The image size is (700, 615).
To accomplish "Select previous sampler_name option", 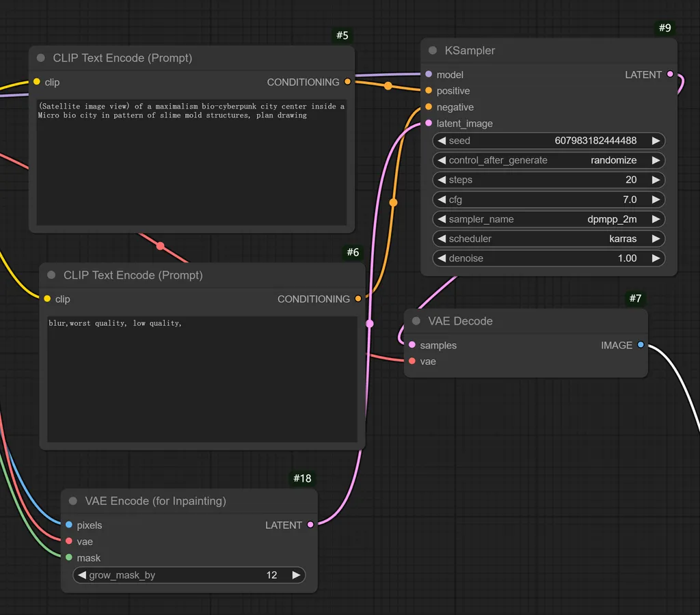I will pyautogui.click(x=442, y=219).
